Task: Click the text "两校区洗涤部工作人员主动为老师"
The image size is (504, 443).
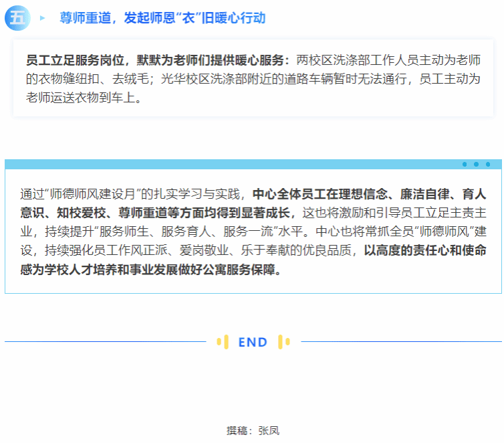Action: point(388,60)
